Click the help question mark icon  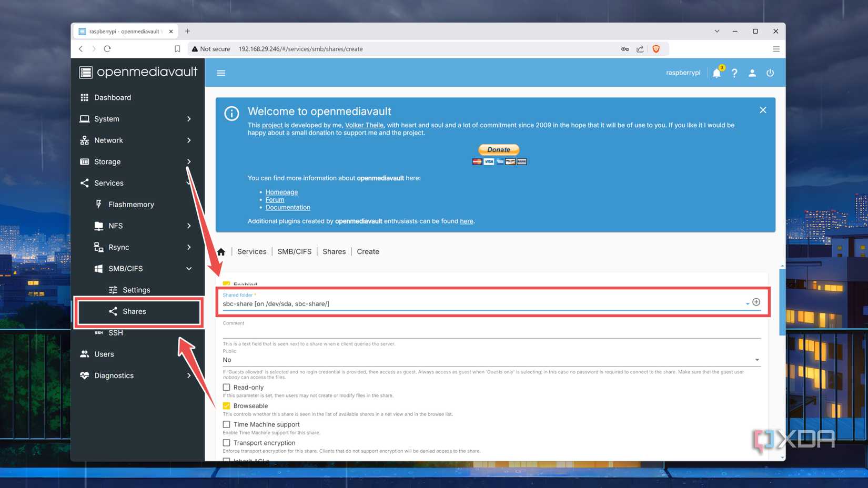734,73
